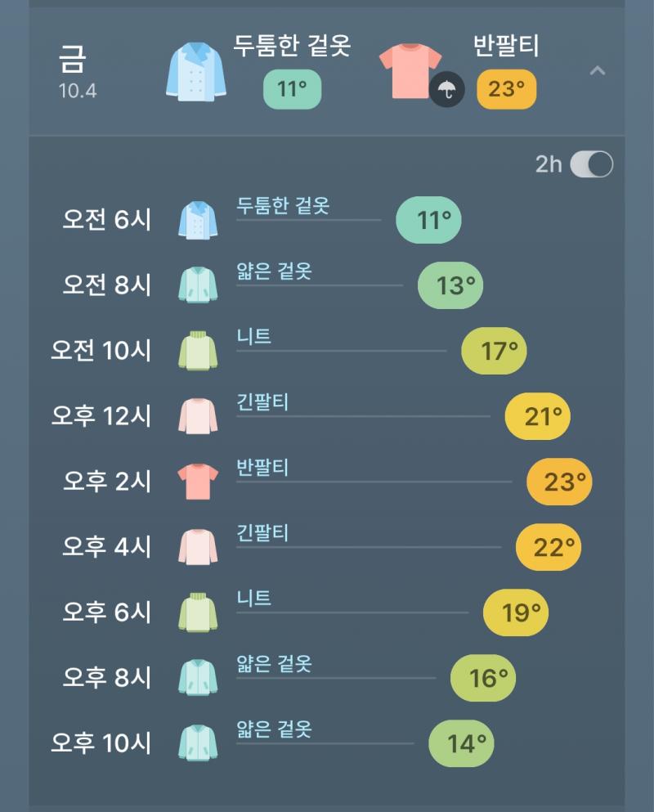Click the 23° high temperature badge in the header
This screenshot has height=812, width=654.
pos(506,89)
